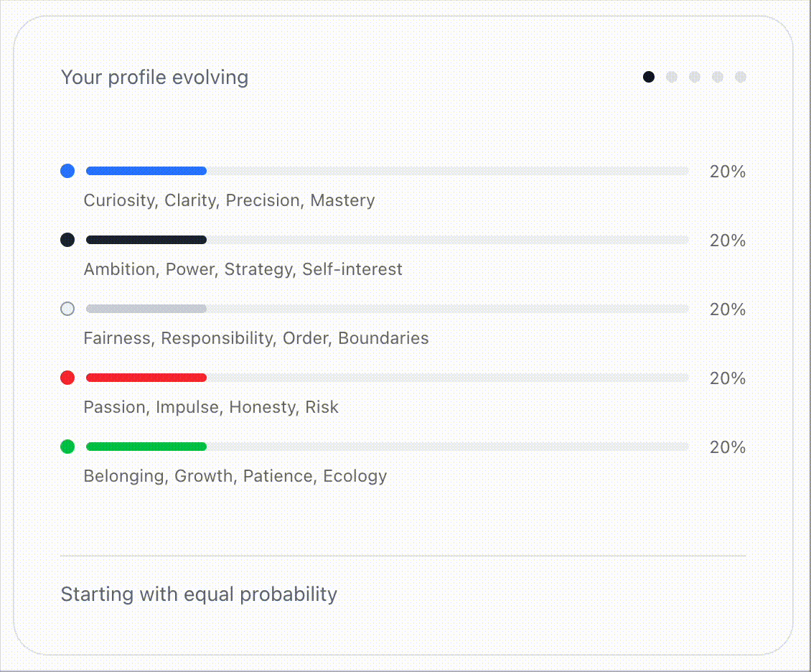Select the fourth step indicator dot
Viewport: 811px width, 672px height.
[718, 77]
